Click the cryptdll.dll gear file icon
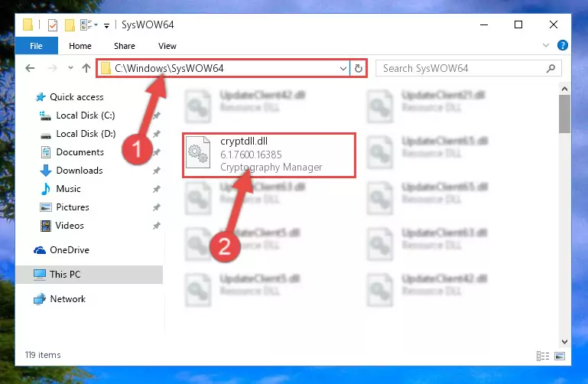The height and width of the screenshot is (384, 588). (198, 154)
